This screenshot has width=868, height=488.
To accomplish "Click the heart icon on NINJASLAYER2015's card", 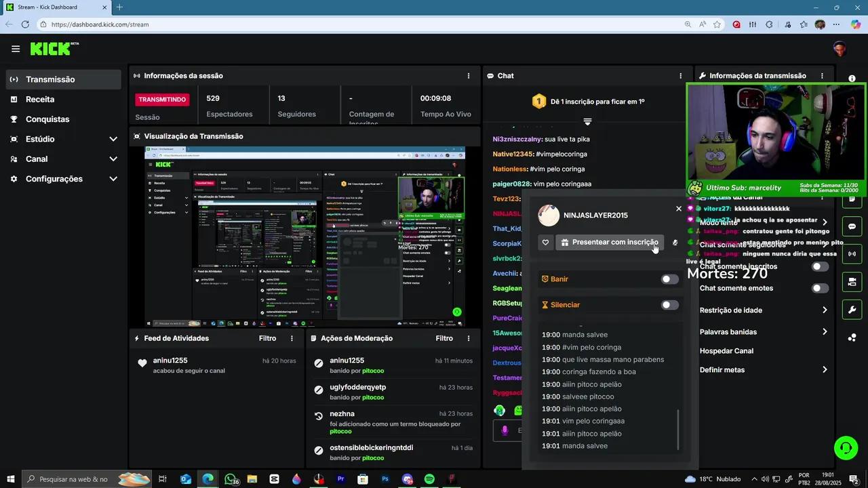I will pyautogui.click(x=546, y=242).
